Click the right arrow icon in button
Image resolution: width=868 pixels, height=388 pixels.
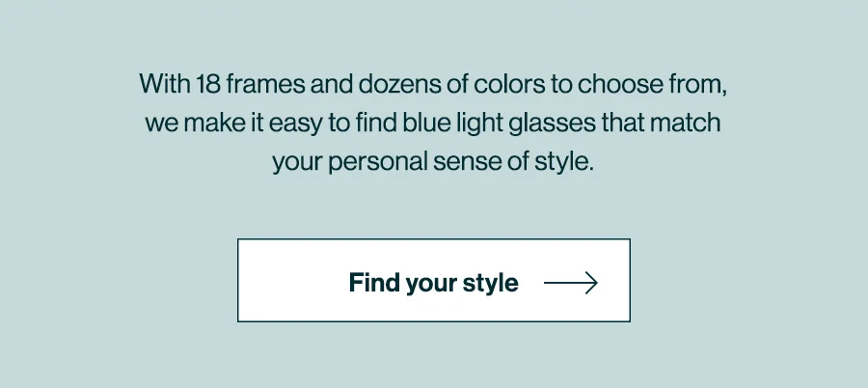point(571,283)
